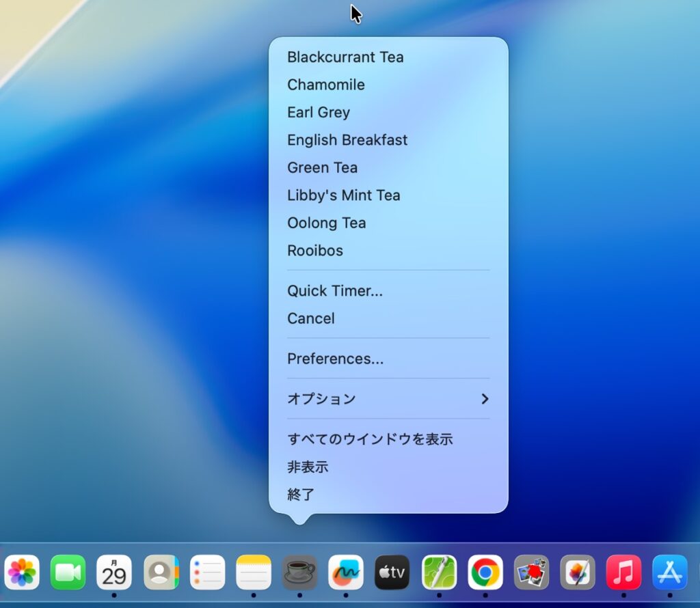This screenshot has height=608, width=700.
Task: Launch Google Chrome from the Dock
Action: click(x=485, y=572)
